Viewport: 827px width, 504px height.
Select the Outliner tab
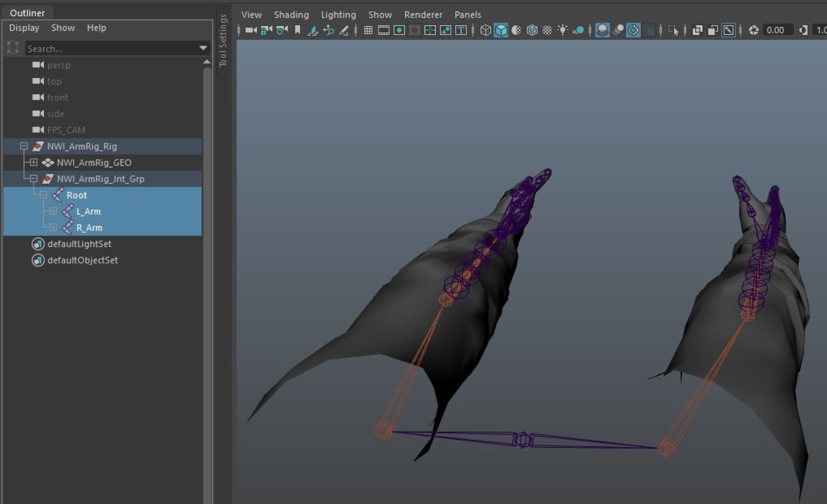[27, 13]
